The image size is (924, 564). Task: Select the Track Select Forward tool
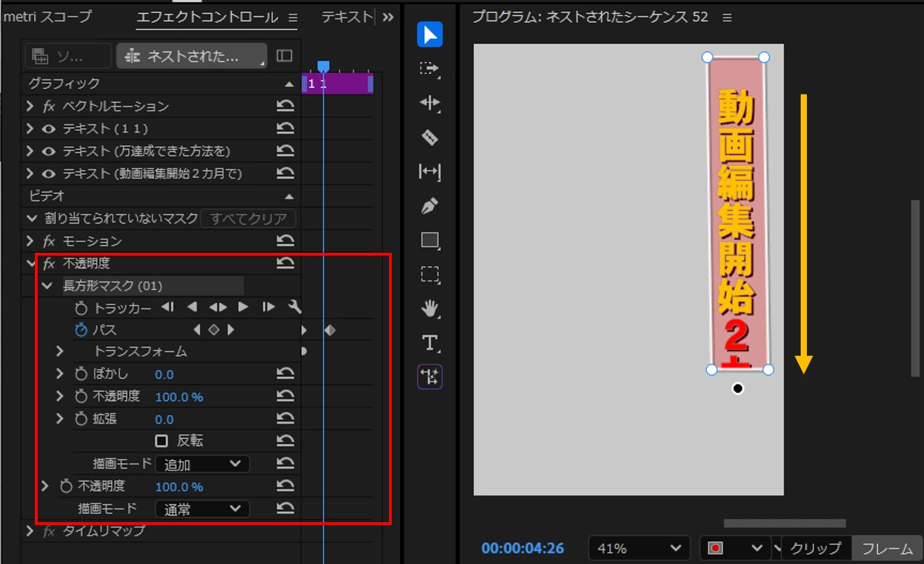[429, 69]
